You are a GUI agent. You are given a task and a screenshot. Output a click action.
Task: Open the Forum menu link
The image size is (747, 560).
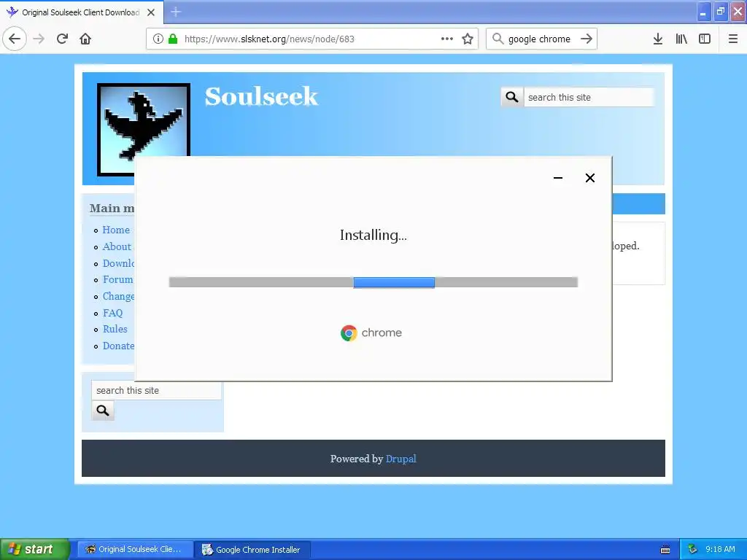click(117, 279)
